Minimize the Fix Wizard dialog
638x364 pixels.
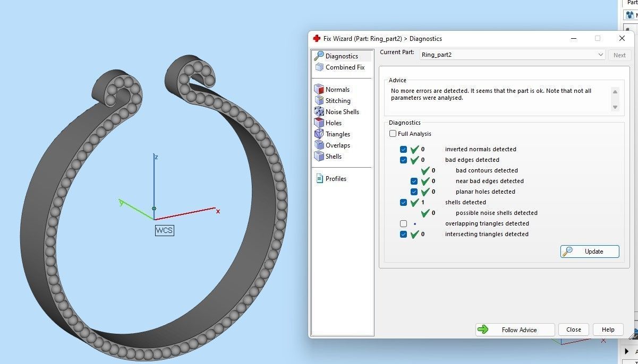[x=574, y=39]
